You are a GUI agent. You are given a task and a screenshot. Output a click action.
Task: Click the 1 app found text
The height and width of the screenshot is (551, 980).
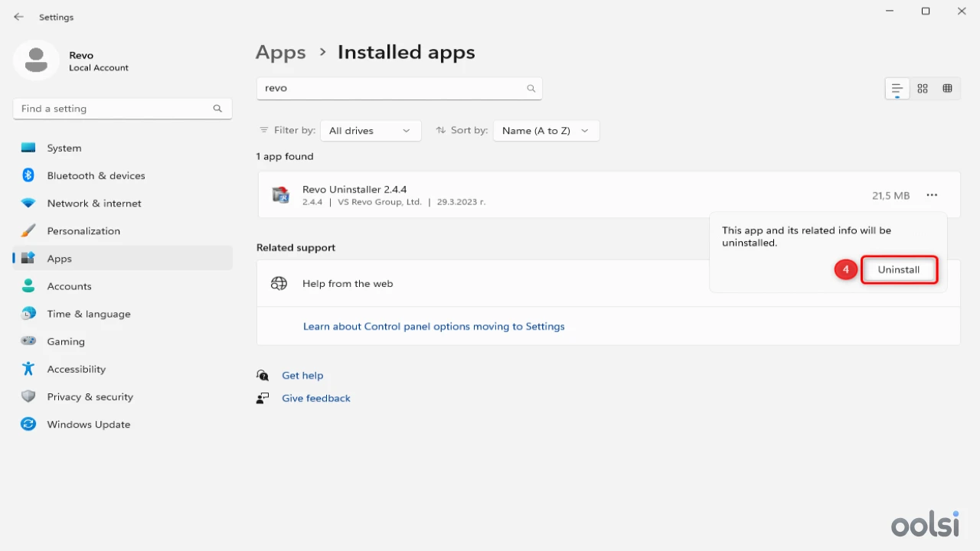pyautogui.click(x=285, y=156)
